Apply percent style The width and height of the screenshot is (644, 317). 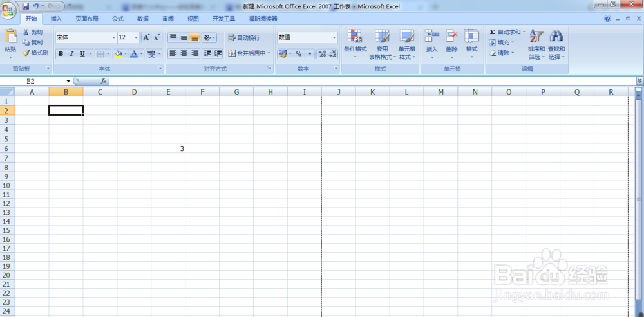click(x=299, y=54)
